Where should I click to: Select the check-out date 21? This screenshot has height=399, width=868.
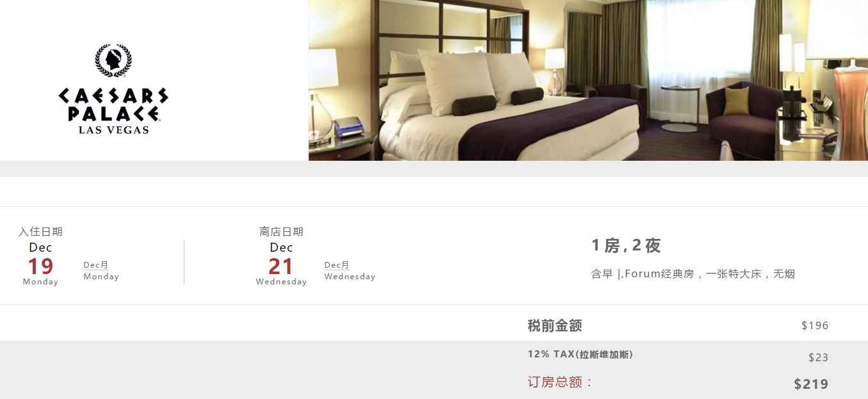point(281,266)
